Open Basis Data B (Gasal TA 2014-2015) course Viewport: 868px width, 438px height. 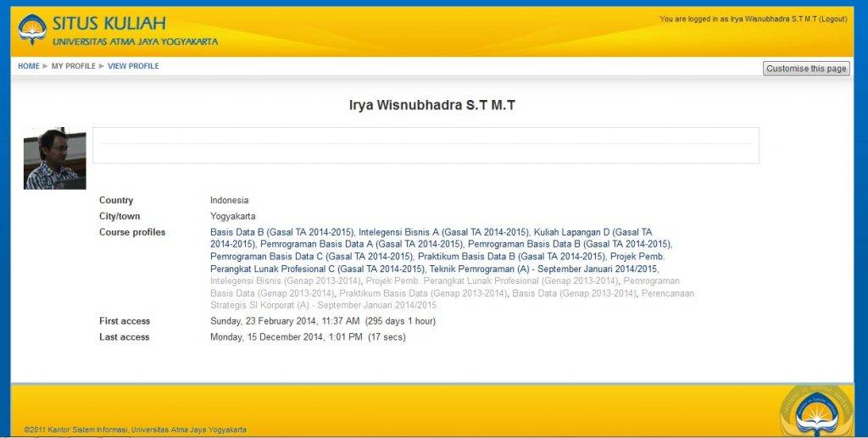(x=281, y=232)
